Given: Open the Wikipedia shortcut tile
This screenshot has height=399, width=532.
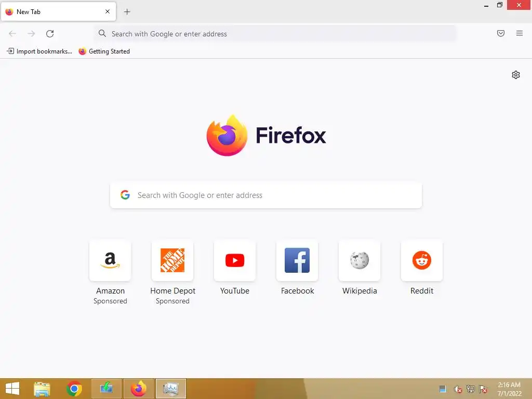Looking at the screenshot, I should click(360, 261).
